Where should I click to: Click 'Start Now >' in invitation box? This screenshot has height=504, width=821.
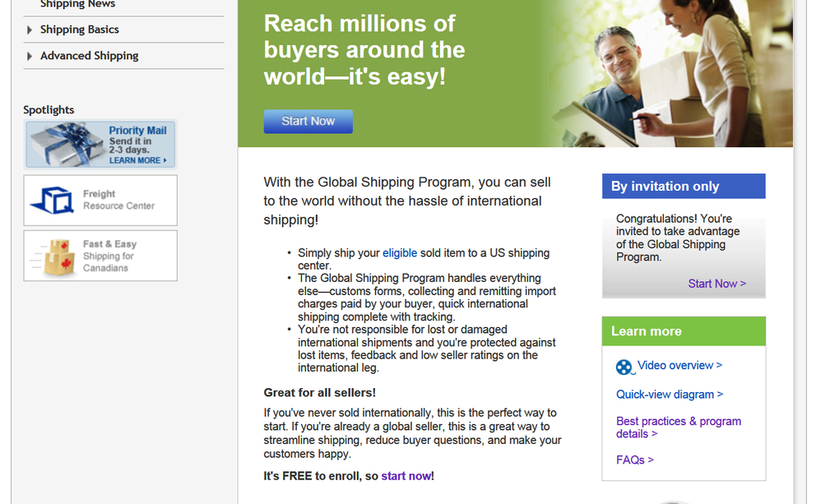point(717,284)
